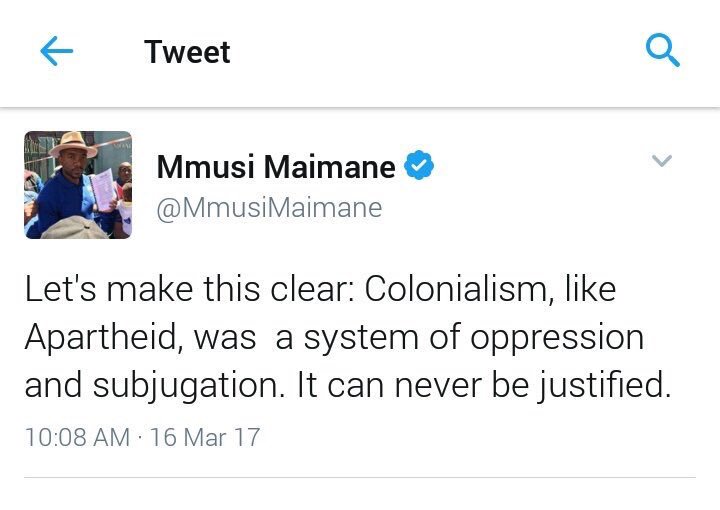Tap the 16 Mar 17 date
This screenshot has height=510, width=720.
205,437
